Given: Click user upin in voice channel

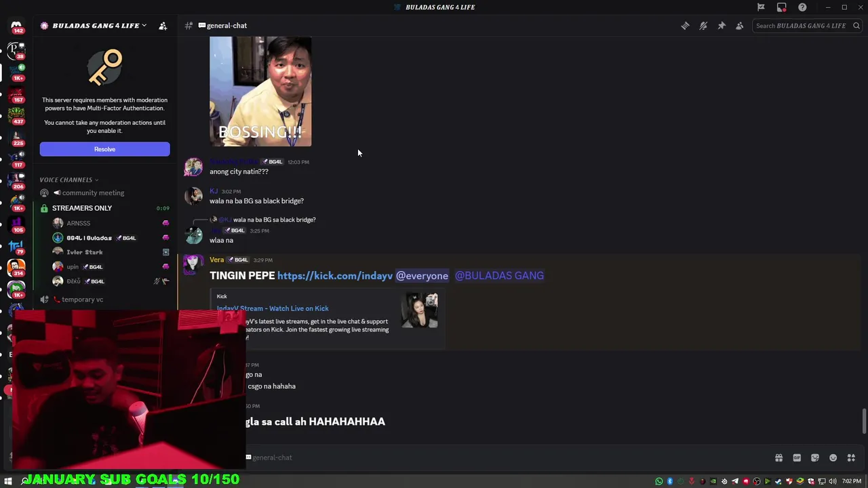Looking at the screenshot, I should 73,267.
